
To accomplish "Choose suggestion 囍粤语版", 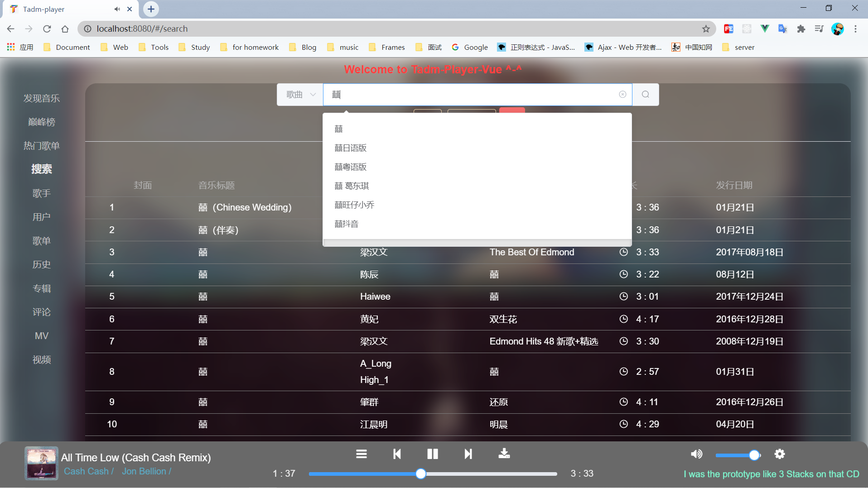I will pos(477,167).
